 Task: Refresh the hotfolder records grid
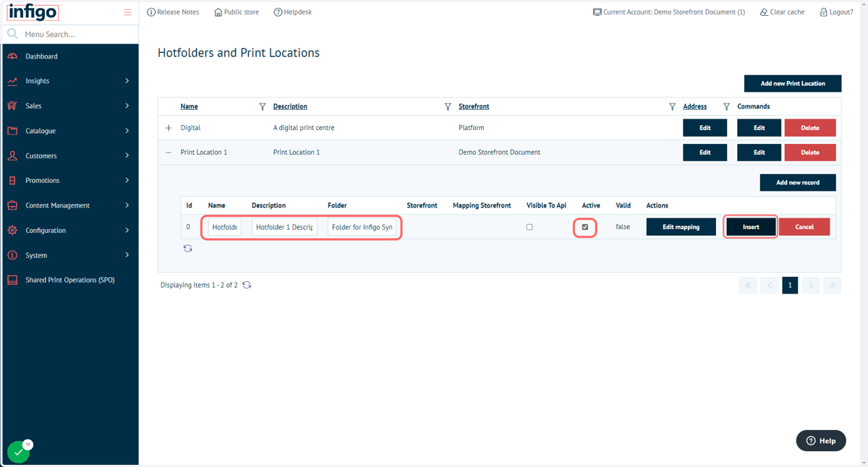pos(187,248)
